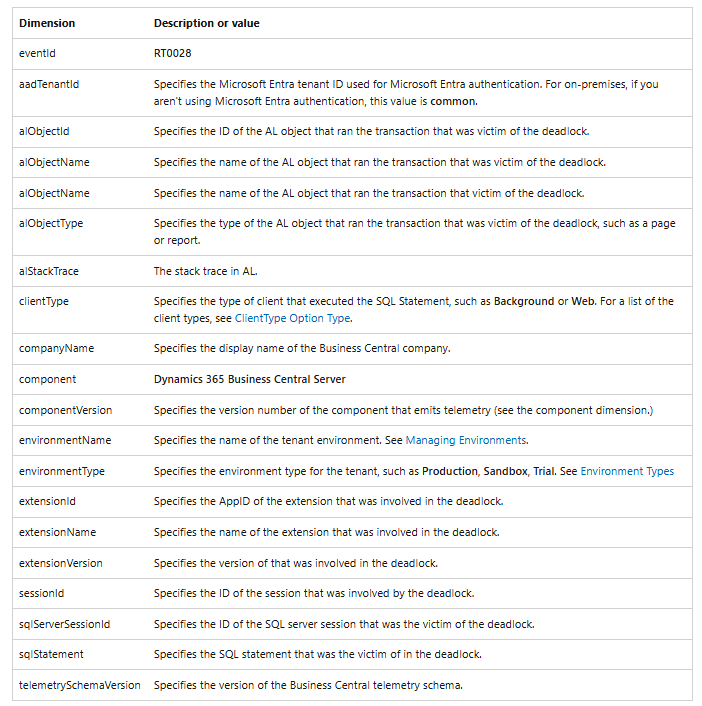Viewport: 702px width, 706px height.
Task: Click the companyName row label
Action: 56,348
